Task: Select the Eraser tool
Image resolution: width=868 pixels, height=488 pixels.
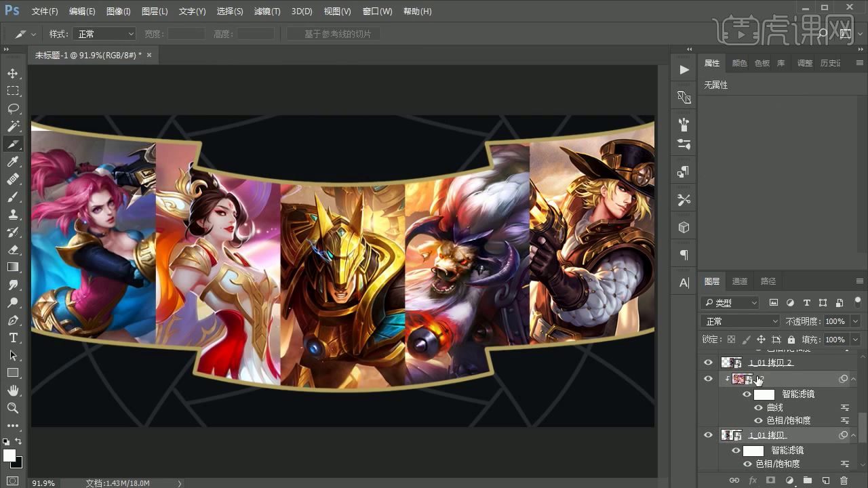Action: [13, 249]
